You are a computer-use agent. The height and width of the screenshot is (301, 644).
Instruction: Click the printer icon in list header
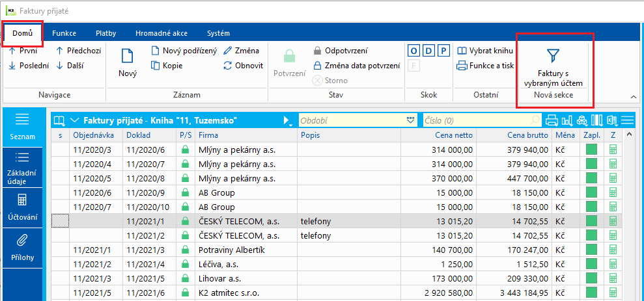point(552,120)
